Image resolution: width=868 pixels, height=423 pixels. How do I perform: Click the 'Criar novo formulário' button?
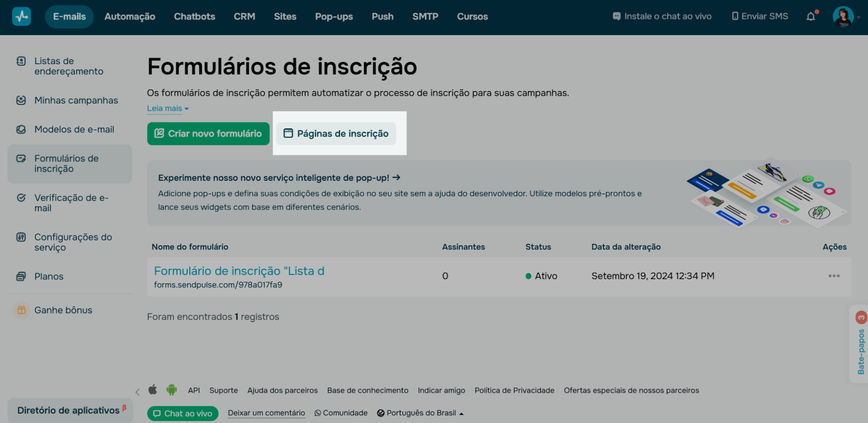(208, 133)
